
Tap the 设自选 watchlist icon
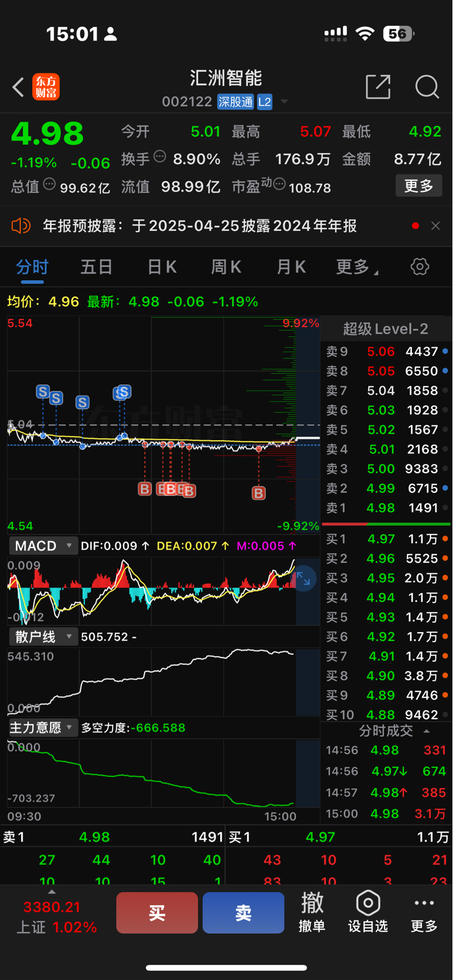[x=368, y=912]
